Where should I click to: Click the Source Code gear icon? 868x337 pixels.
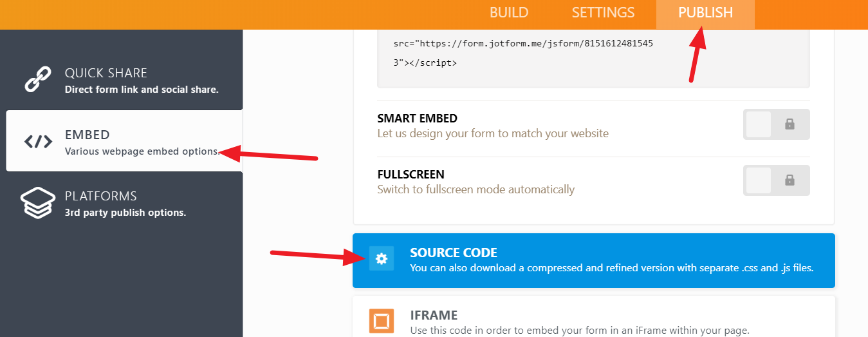[x=382, y=259]
